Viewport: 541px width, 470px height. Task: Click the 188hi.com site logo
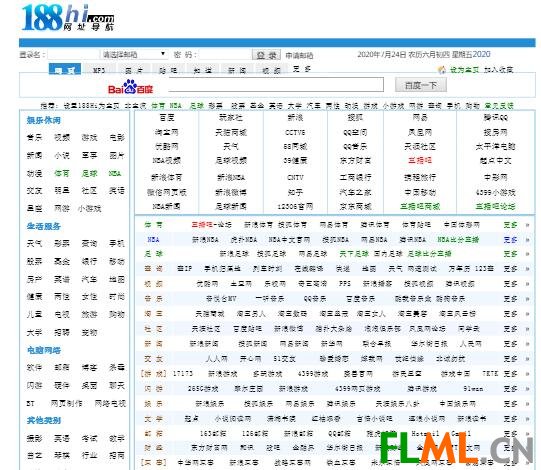click(x=68, y=18)
